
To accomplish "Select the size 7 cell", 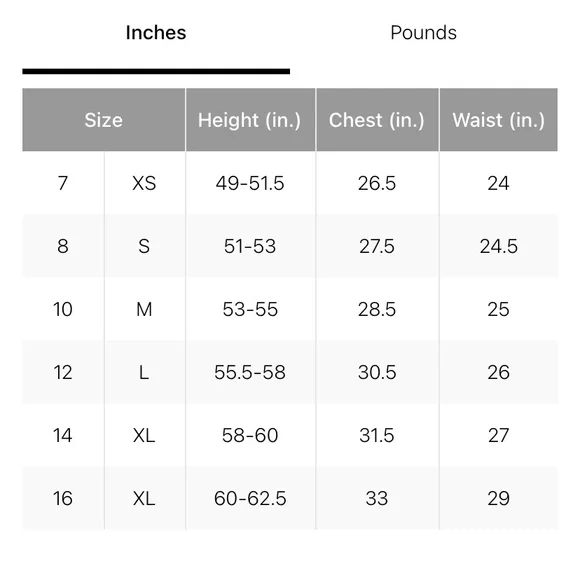I will (x=63, y=183).
